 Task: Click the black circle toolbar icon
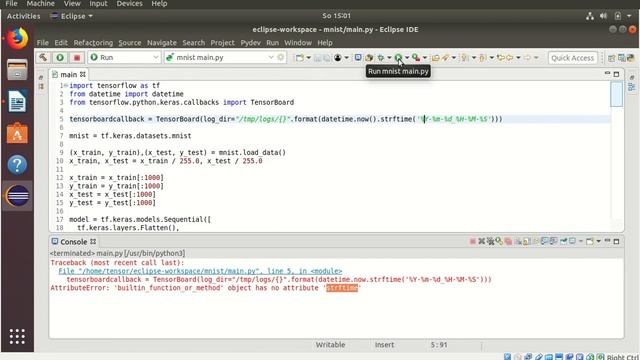(338, 58)
